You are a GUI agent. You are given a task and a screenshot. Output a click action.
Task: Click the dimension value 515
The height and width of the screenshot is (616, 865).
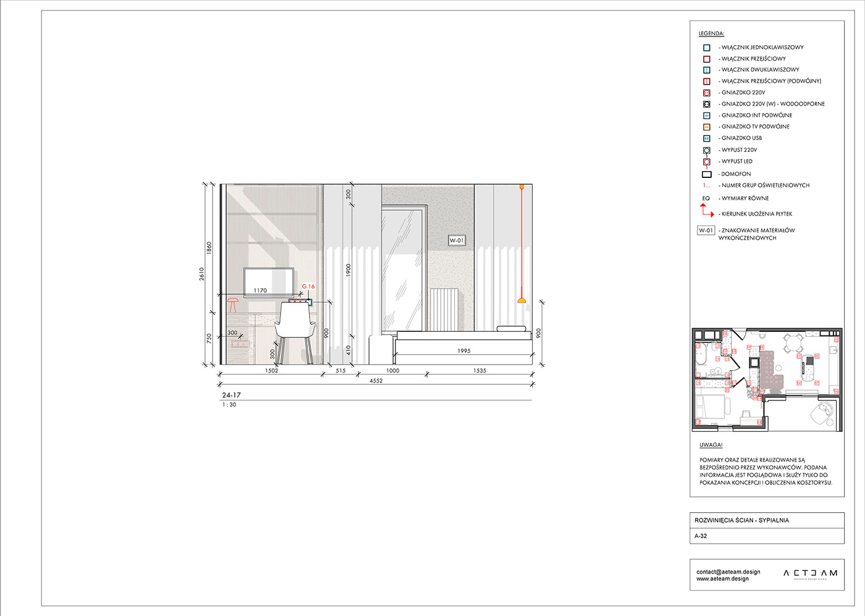(340, 371)
